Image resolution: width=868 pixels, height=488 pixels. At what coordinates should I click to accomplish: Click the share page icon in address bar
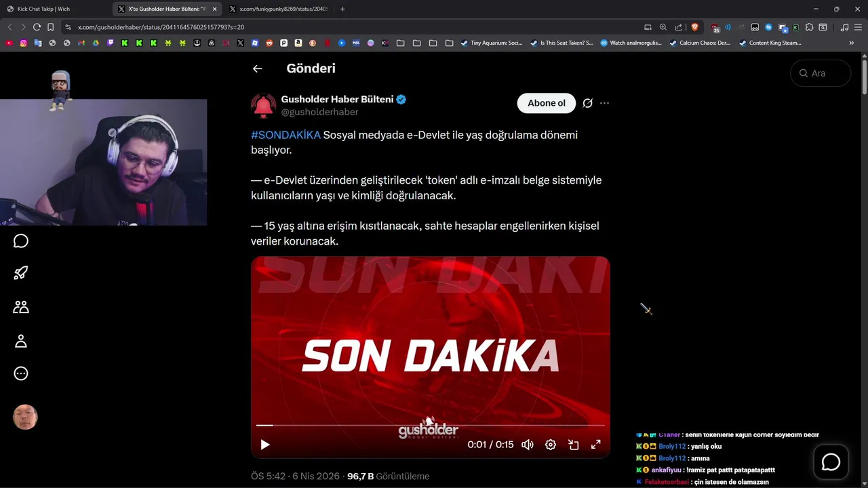[x=679, y=27]
